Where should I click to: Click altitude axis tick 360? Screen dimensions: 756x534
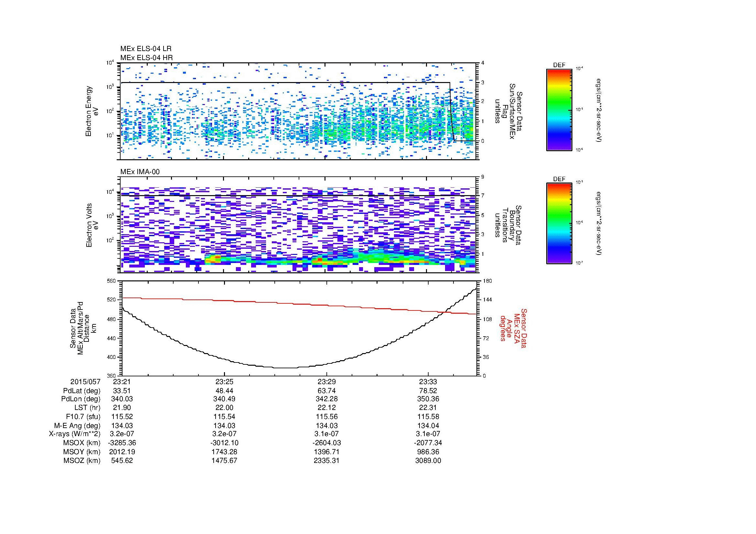point(112,376)
